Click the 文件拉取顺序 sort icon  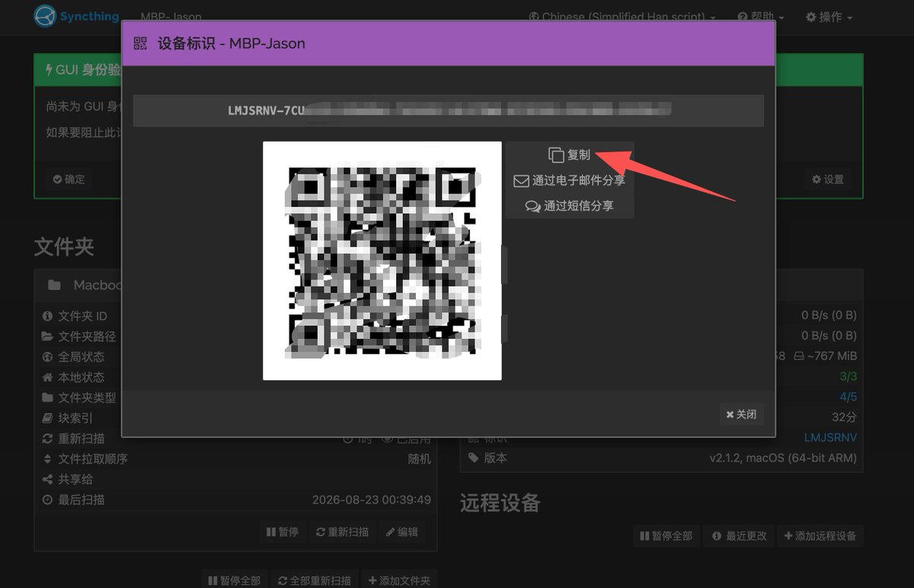[x=47, y=459]
